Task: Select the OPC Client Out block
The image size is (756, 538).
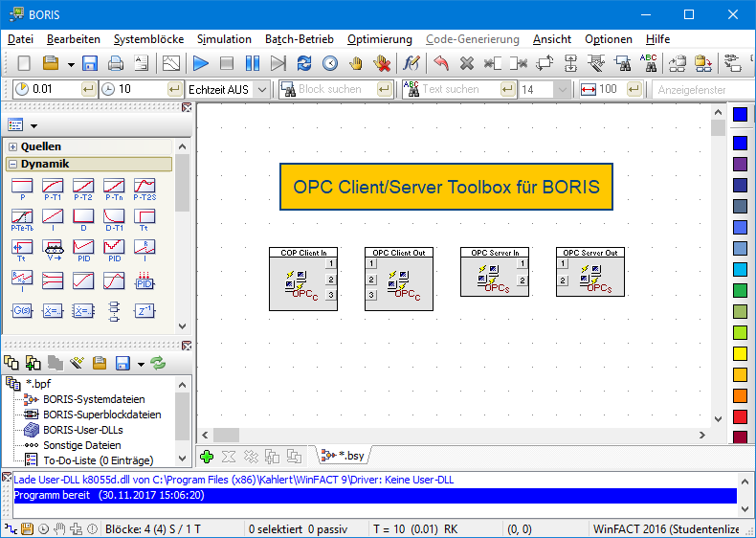Action: pos(399,279)
